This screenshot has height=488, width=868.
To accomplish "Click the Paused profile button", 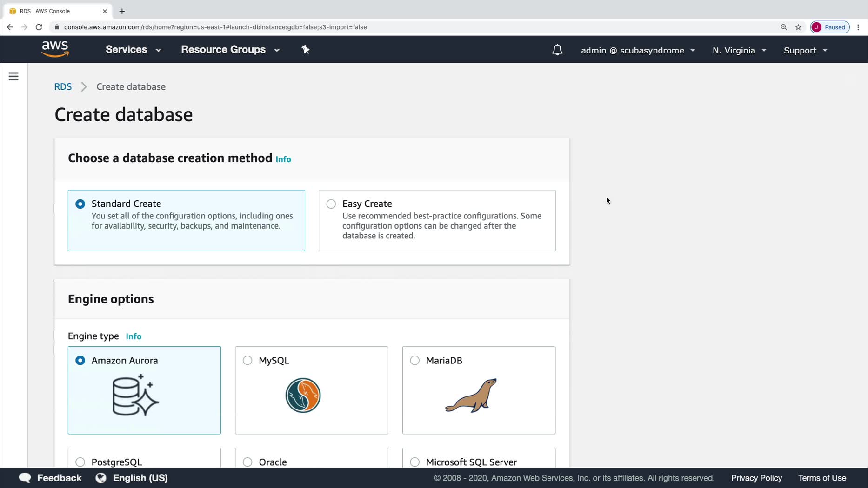I will [830, 27].
